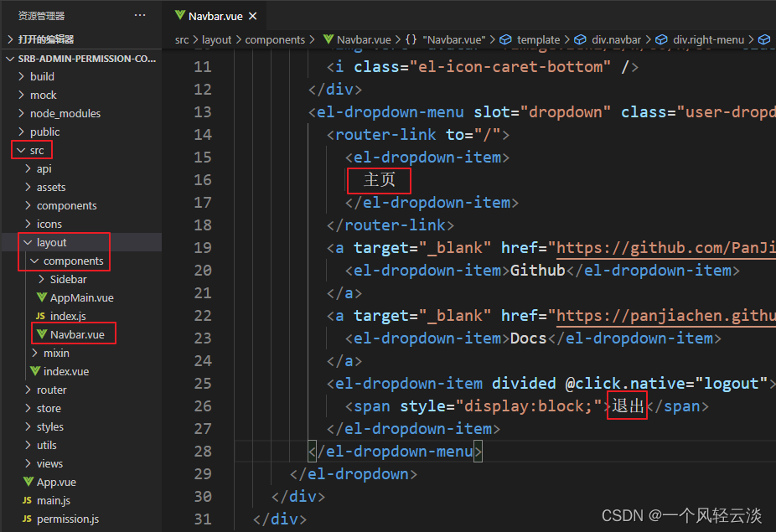The width and height of the screenshot is (776, 532).
Task: Click the Vue icon beside AppMain.vue
Action: click(x=42, y=297)
